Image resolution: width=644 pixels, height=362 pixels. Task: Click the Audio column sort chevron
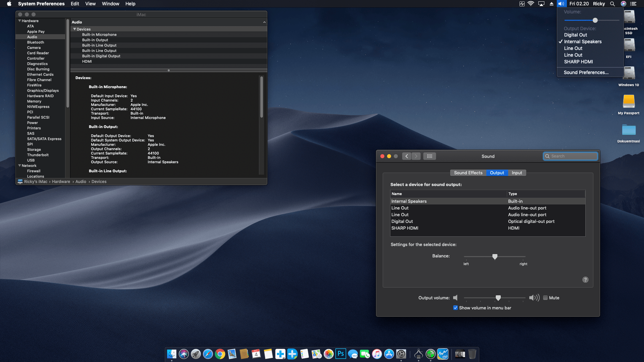pyautogui.click(x=264, y=22)
